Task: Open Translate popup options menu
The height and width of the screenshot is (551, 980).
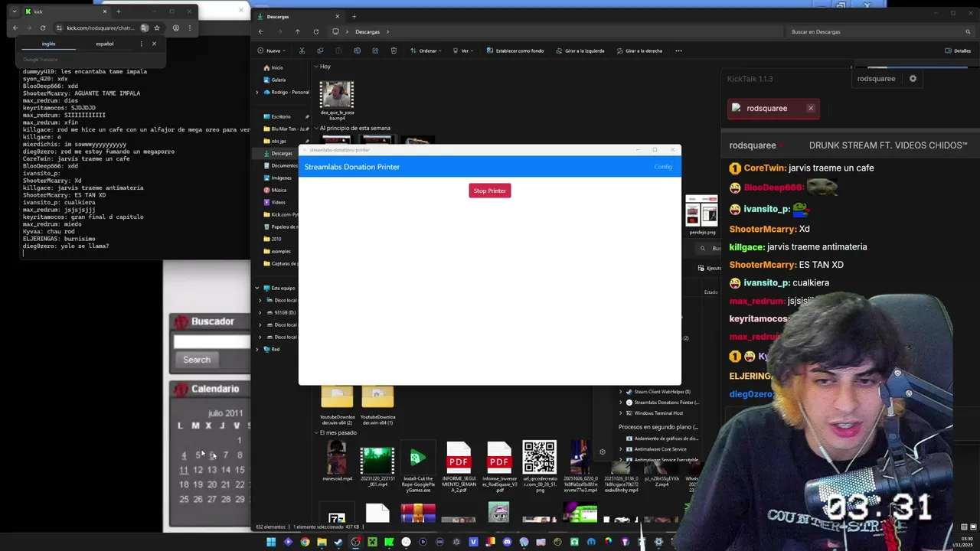Action: (x=141, y=44)
